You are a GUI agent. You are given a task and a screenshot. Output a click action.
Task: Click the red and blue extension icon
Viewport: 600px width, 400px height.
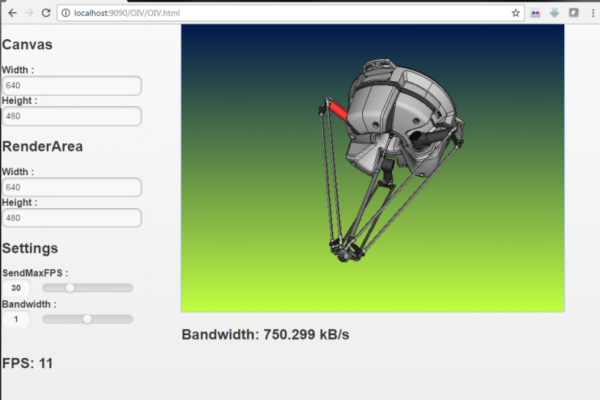click(537, 13)
